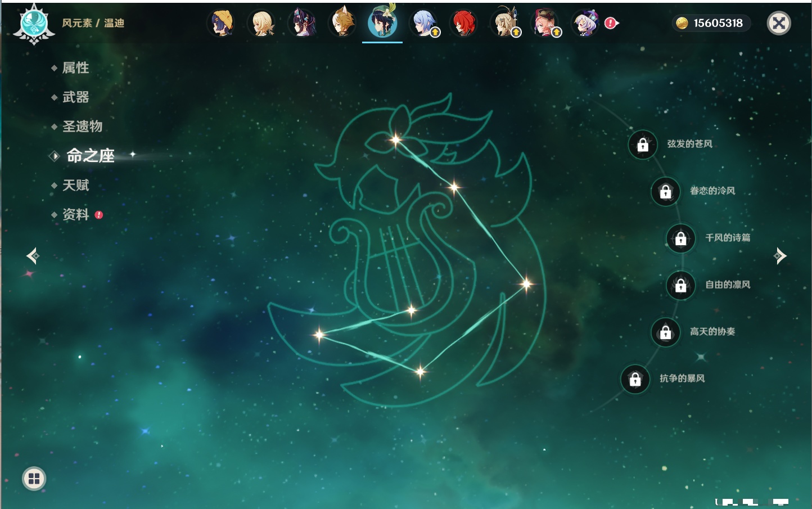Click the 风元素 / 温迪 character title
The width and height of the screenshot is (812, 509).
coord(93,23)
